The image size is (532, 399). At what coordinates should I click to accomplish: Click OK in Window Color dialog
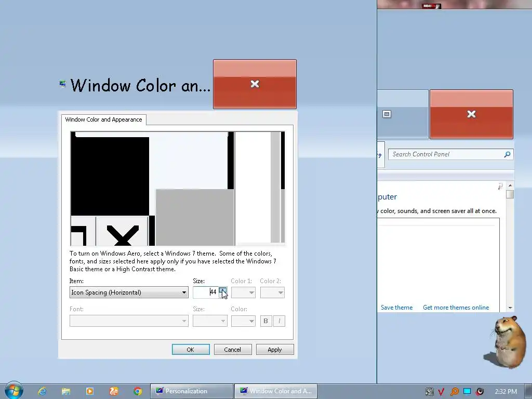(x=191, y=350)
